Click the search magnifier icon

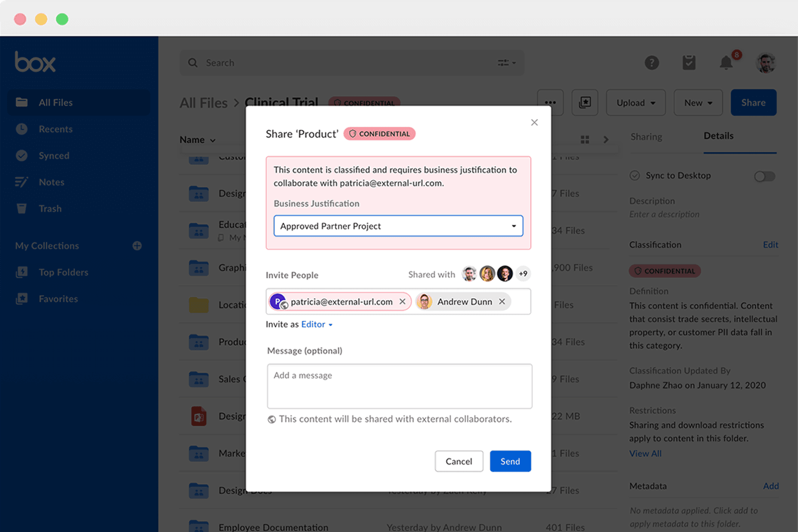pos(193,63)
